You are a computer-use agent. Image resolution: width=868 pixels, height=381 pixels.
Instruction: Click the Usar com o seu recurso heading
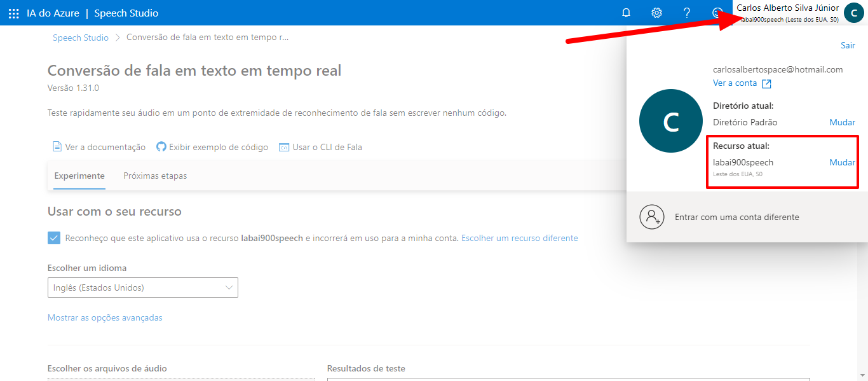(114, 211)
